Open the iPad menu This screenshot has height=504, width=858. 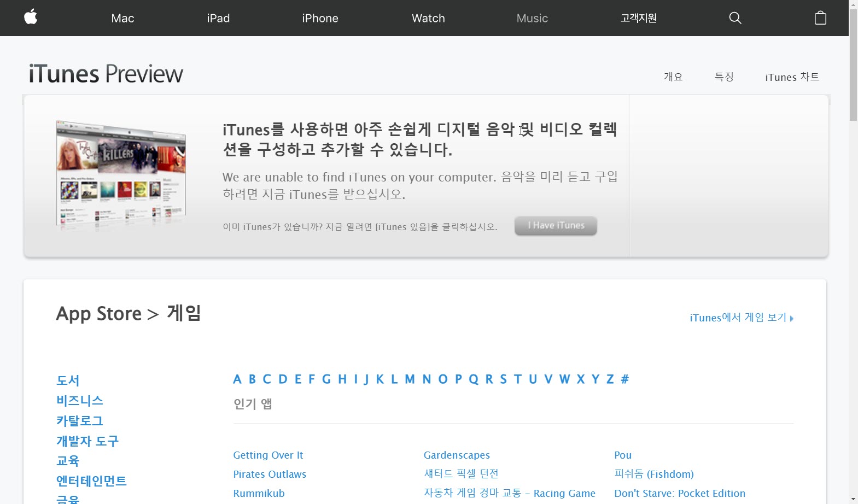tap(218, 18)
